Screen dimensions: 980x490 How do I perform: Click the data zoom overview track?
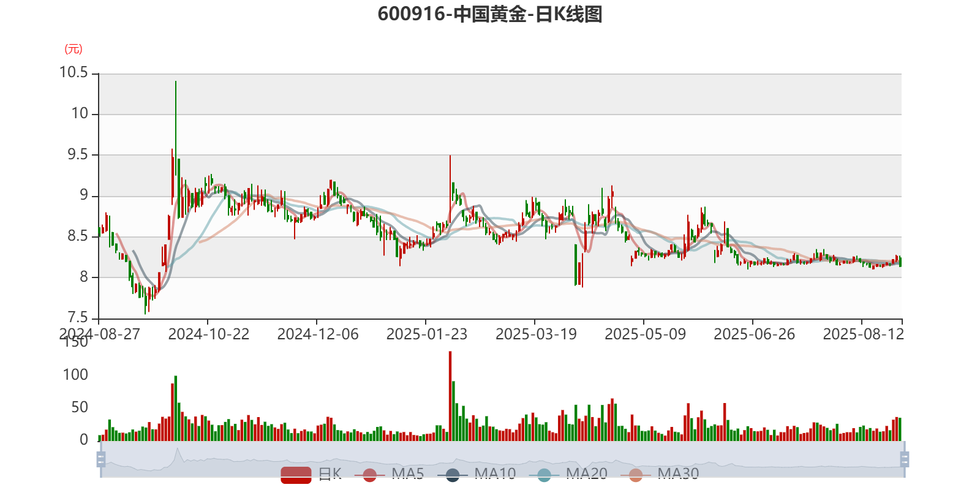[502, 459]
